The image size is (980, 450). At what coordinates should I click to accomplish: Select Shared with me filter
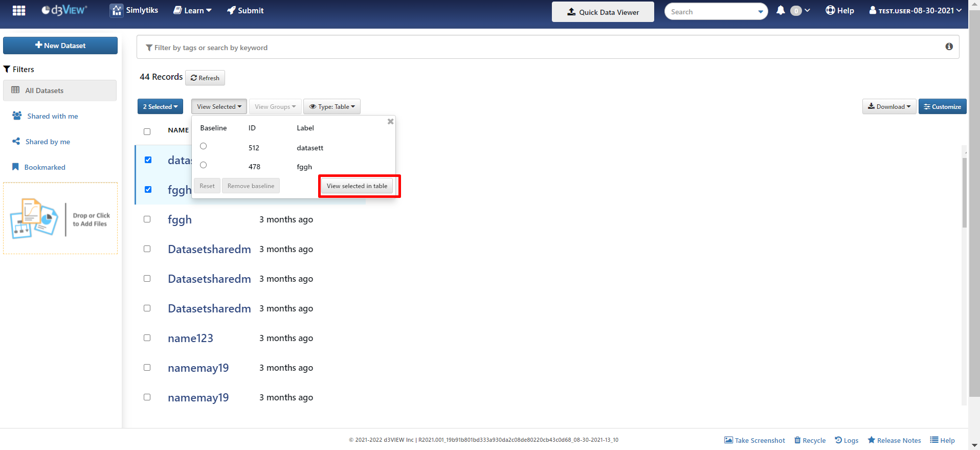click(x=52, y=116)
